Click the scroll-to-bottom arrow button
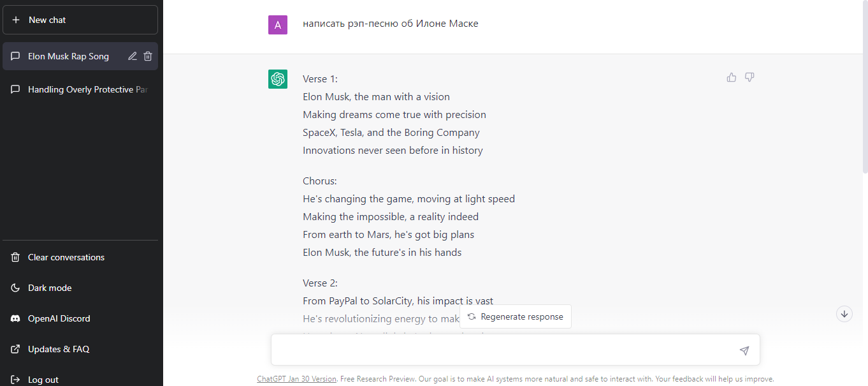This screenshot has height=386, width=868. (x=844, y=314)
